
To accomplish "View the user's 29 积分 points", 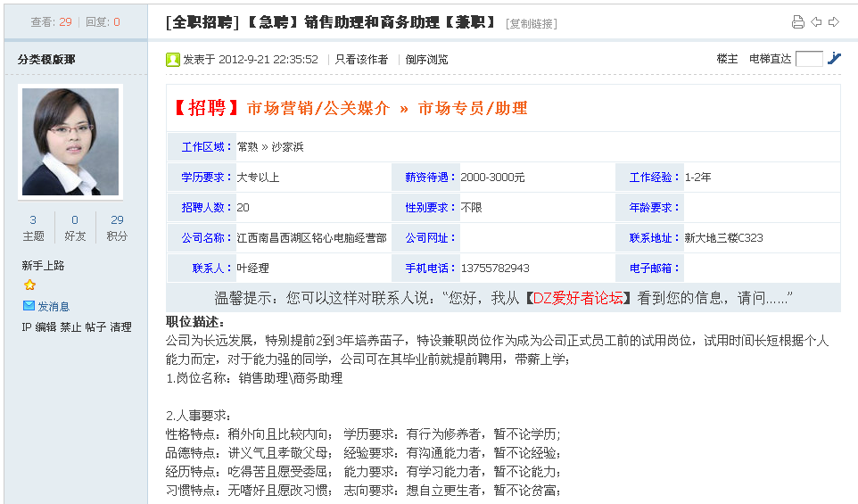I will pos(117,227).
